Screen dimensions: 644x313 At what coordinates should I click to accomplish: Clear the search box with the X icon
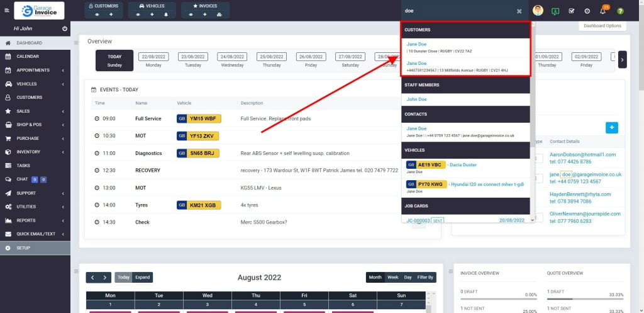point(519,11)
